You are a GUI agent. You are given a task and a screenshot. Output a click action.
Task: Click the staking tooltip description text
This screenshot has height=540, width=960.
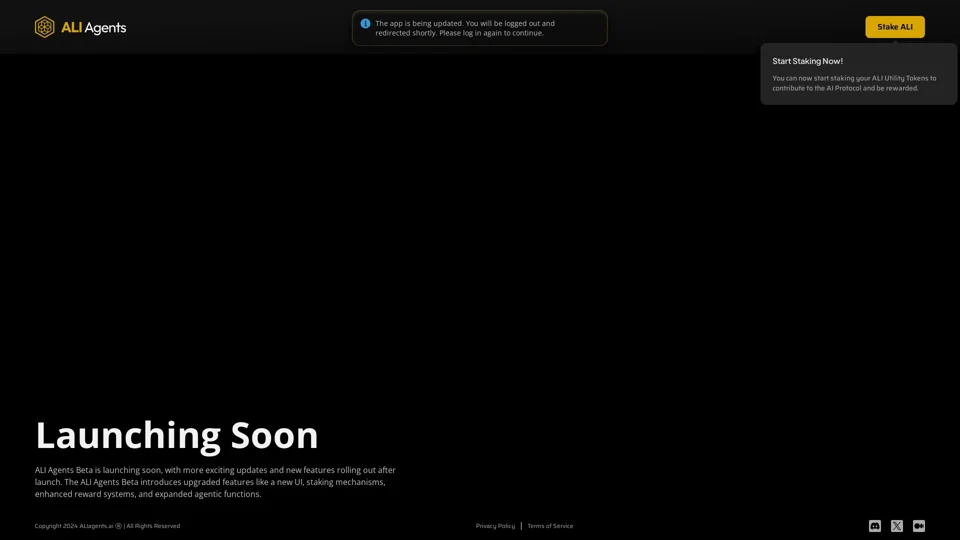coord(854,83)
